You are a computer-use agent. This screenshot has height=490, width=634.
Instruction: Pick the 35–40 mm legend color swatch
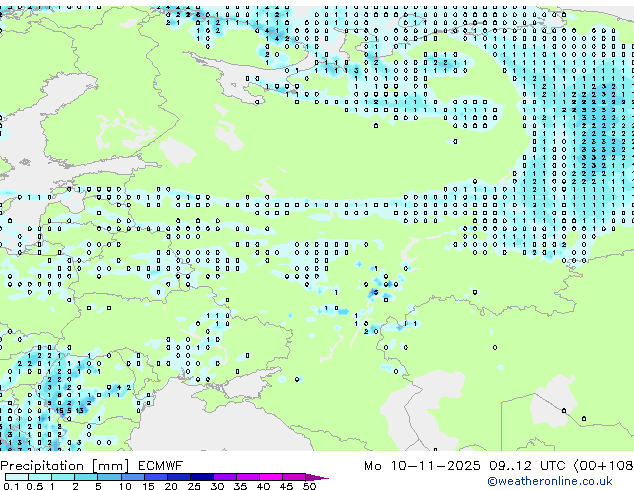(x=247, y=477)
